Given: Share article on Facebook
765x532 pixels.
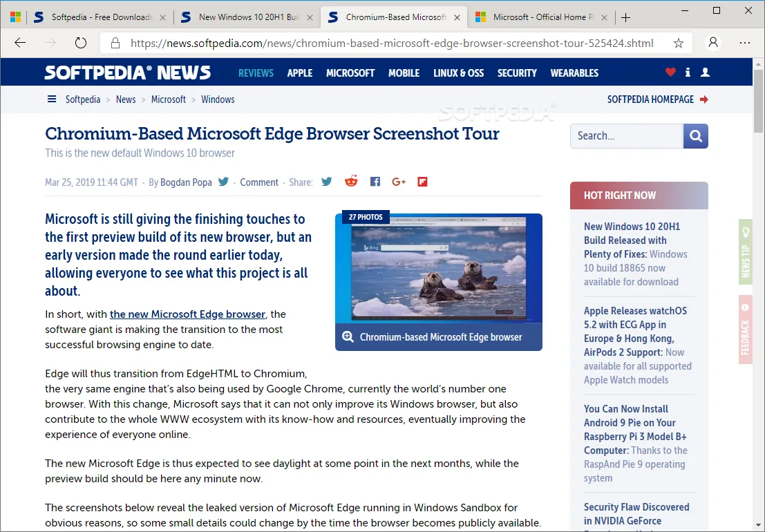Looking at the screenshot, I should click(x=375, y=182).
